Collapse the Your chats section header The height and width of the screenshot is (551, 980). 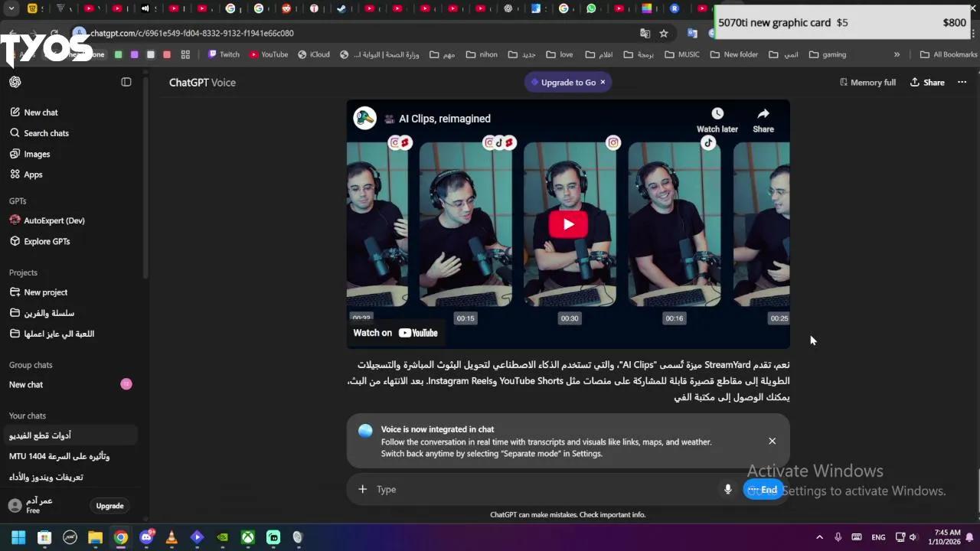point(28,416)
